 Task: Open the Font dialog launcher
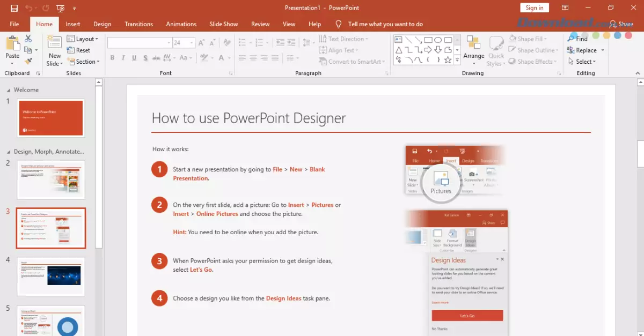click(x=230, y=73)
